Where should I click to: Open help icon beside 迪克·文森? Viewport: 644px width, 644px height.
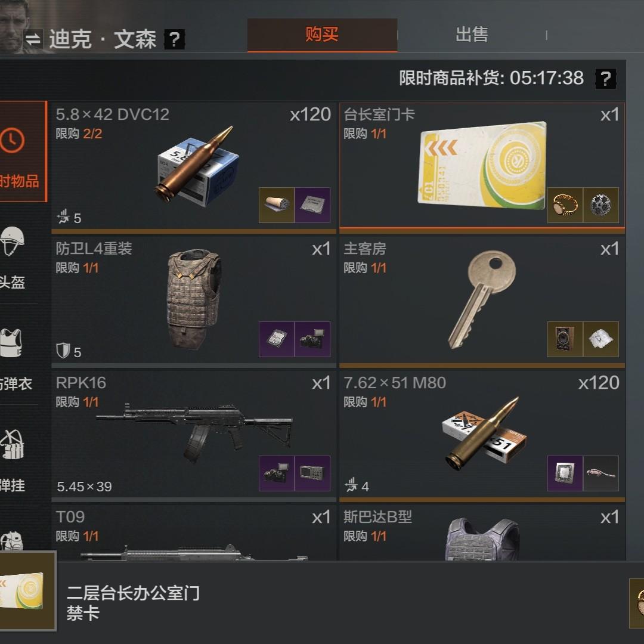coord(175,39)
